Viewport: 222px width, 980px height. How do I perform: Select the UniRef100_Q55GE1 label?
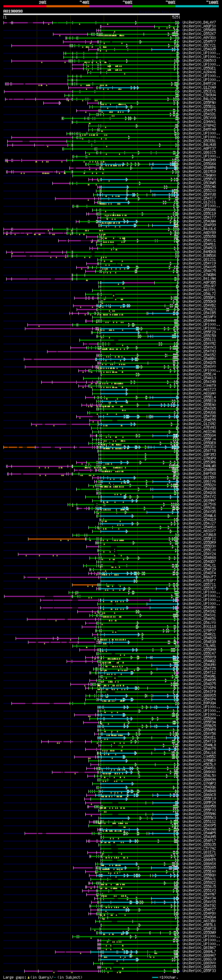click(x=199, y=68)
